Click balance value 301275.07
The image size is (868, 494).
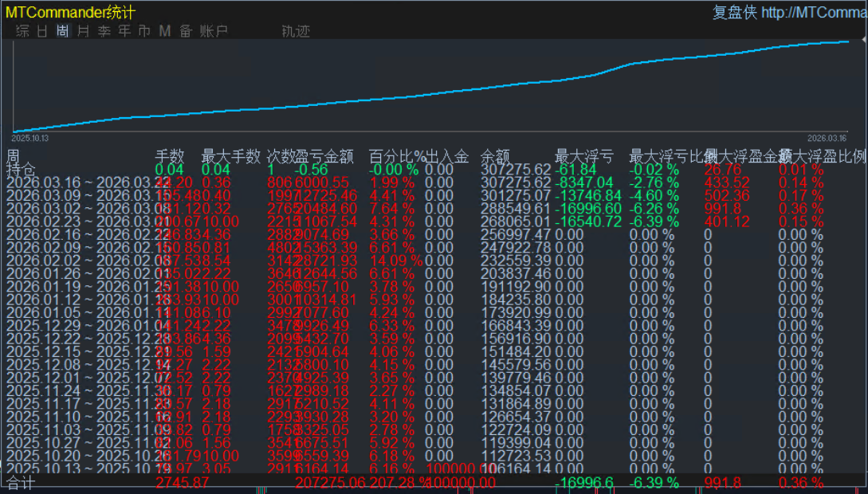[516, 196]
